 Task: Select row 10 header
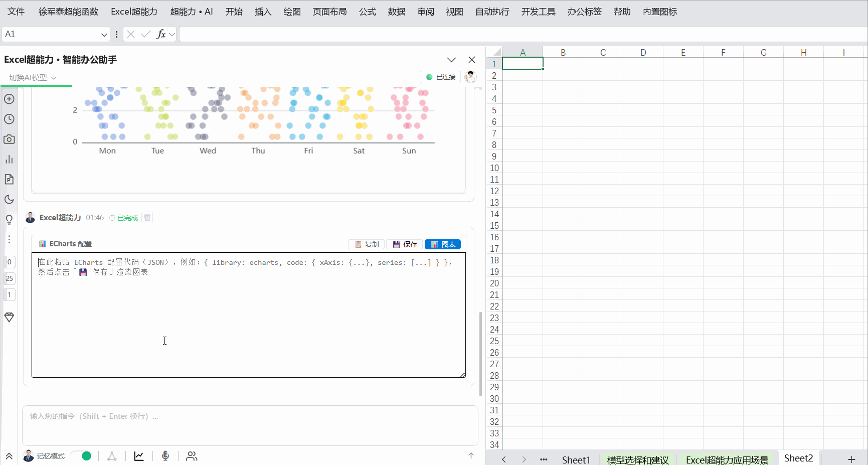[x=494, y=168]
